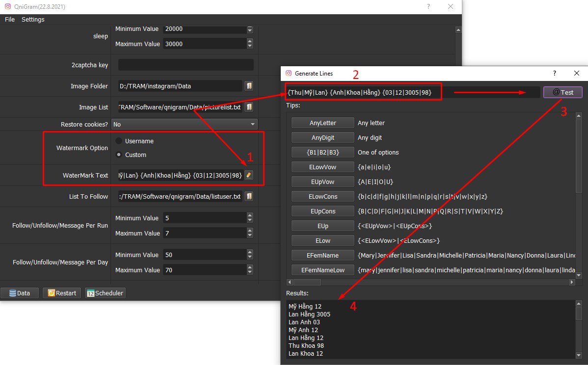Screen dimensions: 588x365
Task: Insert the EUpVow tip
Action: pos(322,182)
